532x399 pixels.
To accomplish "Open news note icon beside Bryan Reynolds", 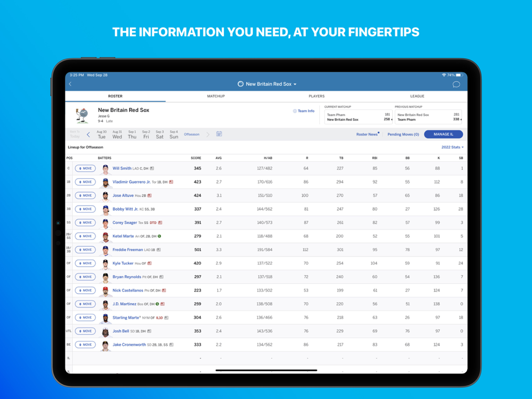I will (x=162, y=277).
